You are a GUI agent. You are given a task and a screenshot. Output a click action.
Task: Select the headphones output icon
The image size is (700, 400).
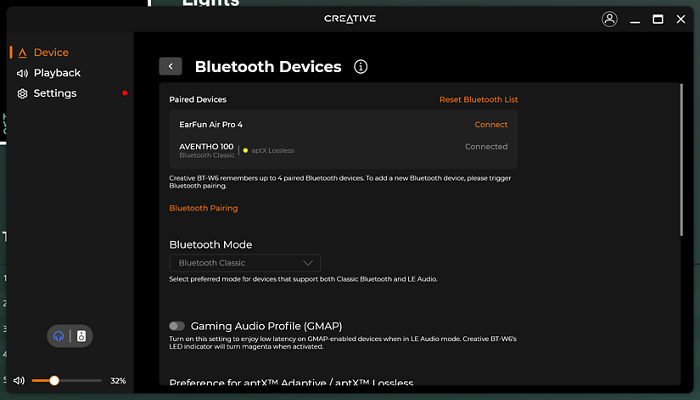coord(58,336)
